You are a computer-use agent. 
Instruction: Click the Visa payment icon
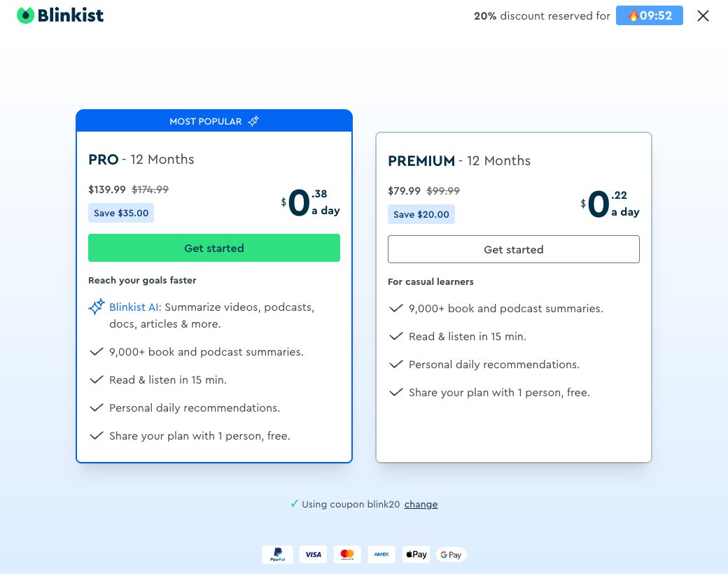pyautogui.click(x=313, y=554)
